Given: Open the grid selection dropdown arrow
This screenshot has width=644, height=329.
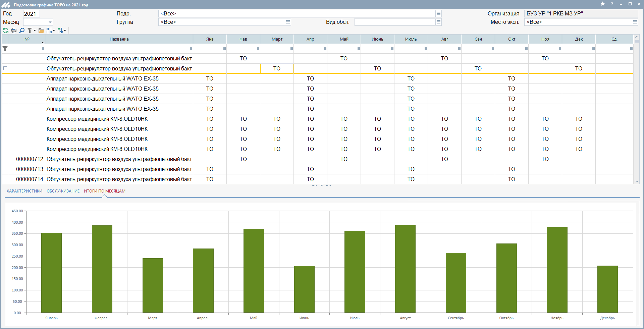Looking at the screenshot, I should [x=54, y=31].
